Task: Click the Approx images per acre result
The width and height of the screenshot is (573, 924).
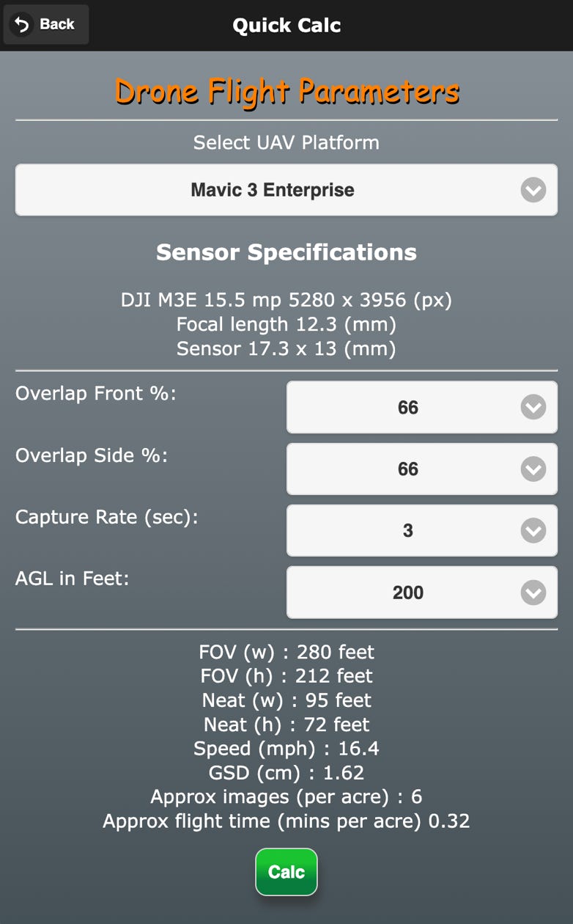Action: [x=286, y=797]
